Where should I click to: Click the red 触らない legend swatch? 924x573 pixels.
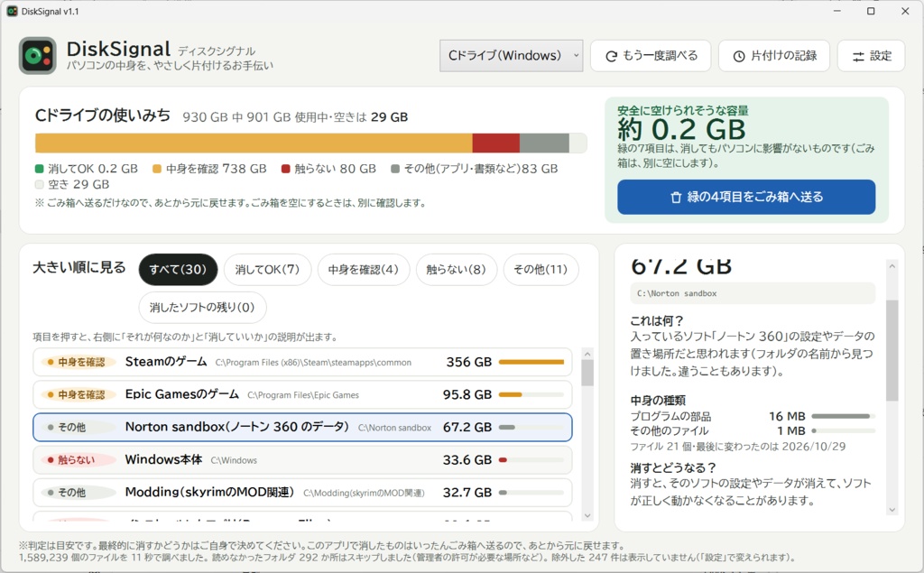286,169
